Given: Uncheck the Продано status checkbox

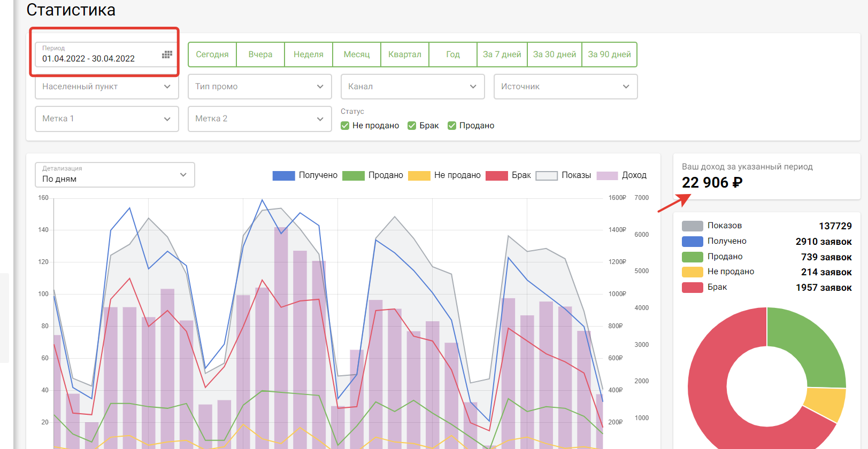Looking at the screenshot, I should coord(452,126).
